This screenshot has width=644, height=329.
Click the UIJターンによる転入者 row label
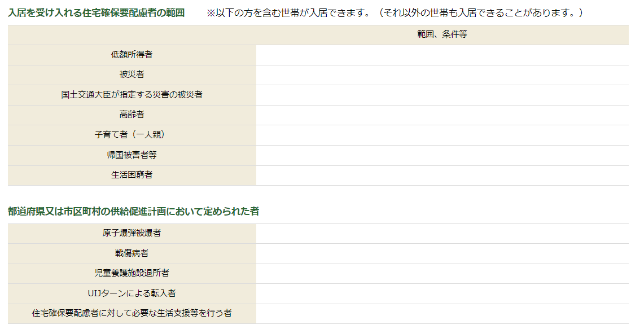coord(132,293)
